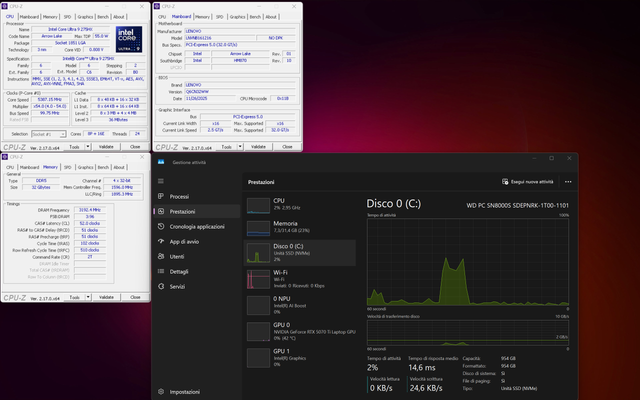Screen dimensions: 640x400
Task: Open Dettagli in Task Manager sidebar
Action: (x=197, y=271)
